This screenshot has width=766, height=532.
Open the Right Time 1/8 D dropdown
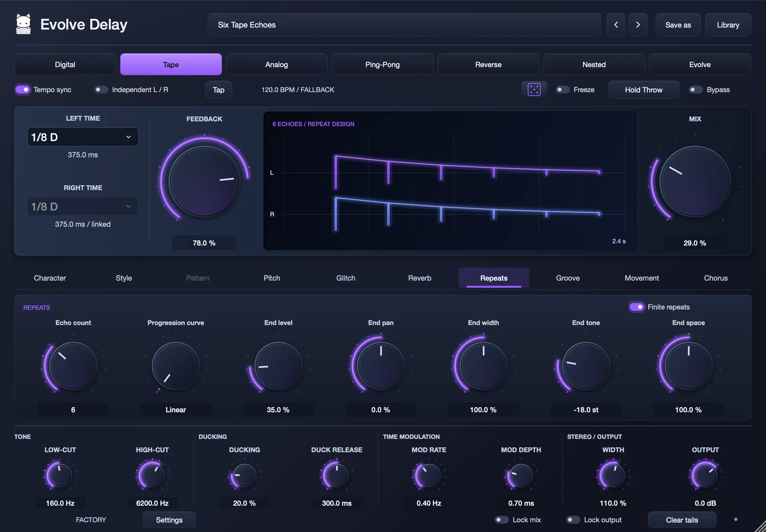point(83,206)
